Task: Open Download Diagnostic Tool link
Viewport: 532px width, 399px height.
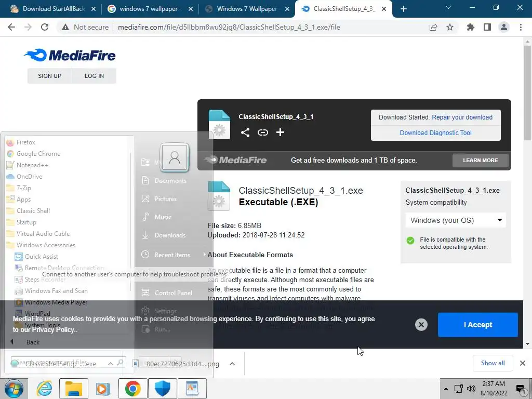Action: [436, 132]
